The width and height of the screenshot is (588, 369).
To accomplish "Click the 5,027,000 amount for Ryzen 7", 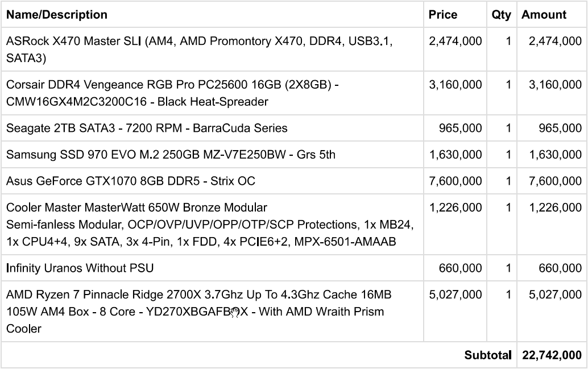I will coord(555,295).
